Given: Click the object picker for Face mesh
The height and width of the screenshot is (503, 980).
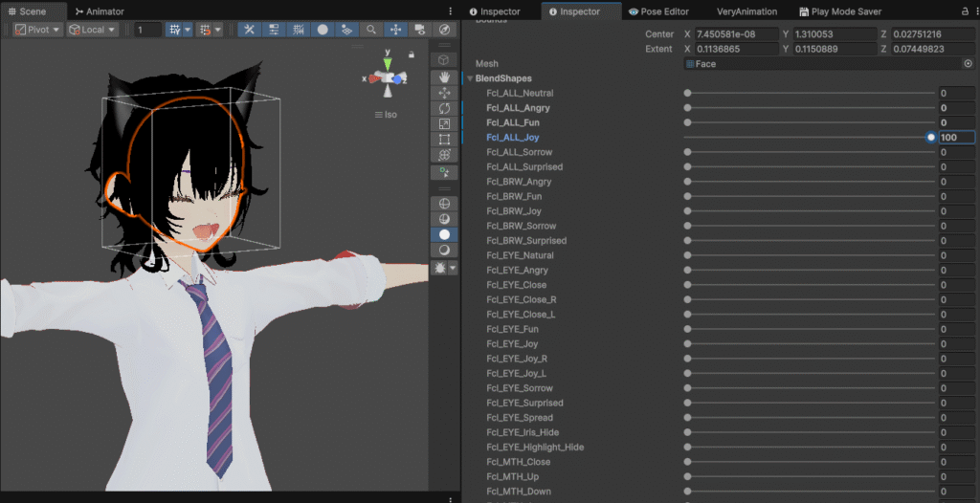Looking at the screenshot, I should pos(967,64).
